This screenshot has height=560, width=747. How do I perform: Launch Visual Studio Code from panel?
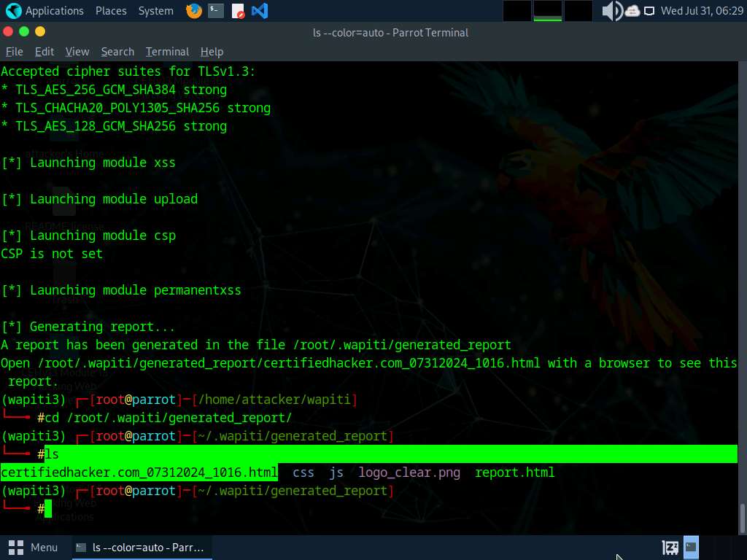click(x=259, y=11)
